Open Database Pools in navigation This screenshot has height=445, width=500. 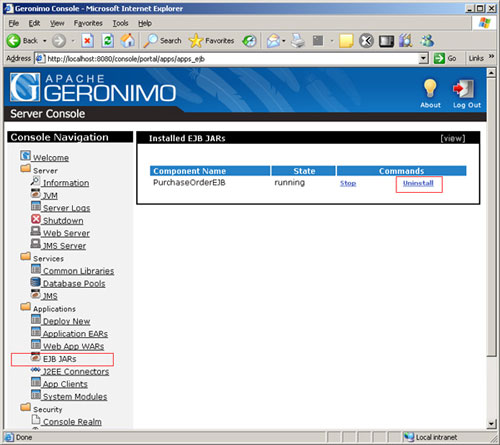[x=74, y=283]
